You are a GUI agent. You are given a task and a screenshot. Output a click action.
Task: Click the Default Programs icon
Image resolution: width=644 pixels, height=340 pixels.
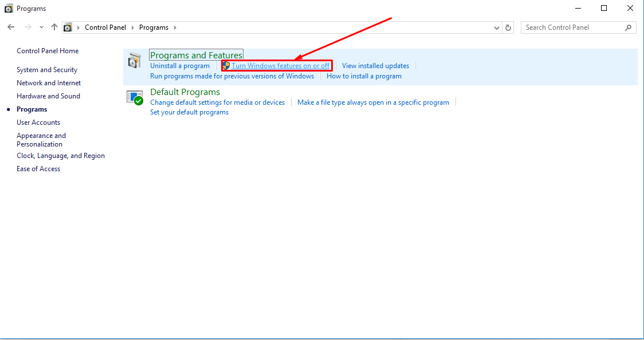pyautogui.click(x=135, y=98)
